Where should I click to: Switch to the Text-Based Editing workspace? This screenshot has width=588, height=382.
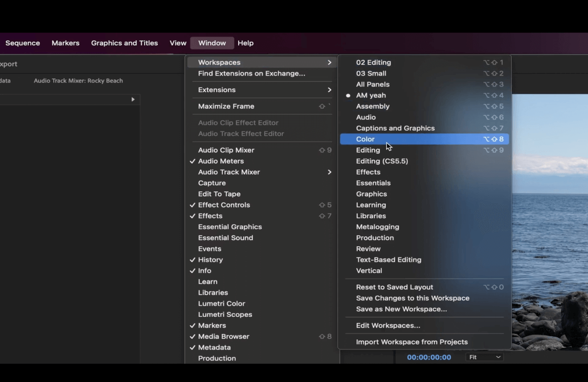click(x=424, y=260)
